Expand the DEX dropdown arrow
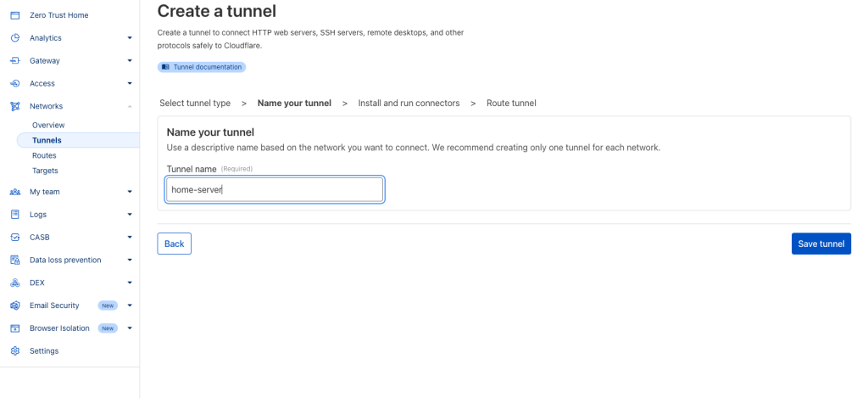Screen dimensions: 868x398 tap(130, 283)
